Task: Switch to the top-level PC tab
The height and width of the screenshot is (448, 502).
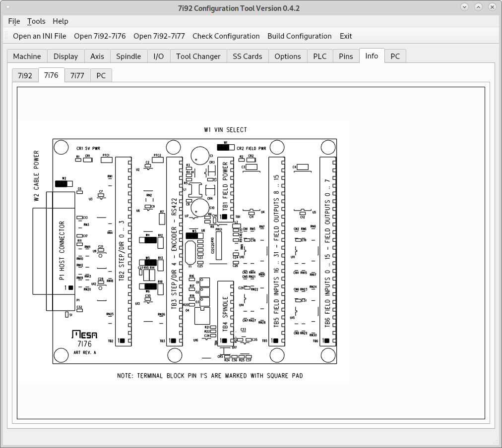Action: click(x=395, y=56)
